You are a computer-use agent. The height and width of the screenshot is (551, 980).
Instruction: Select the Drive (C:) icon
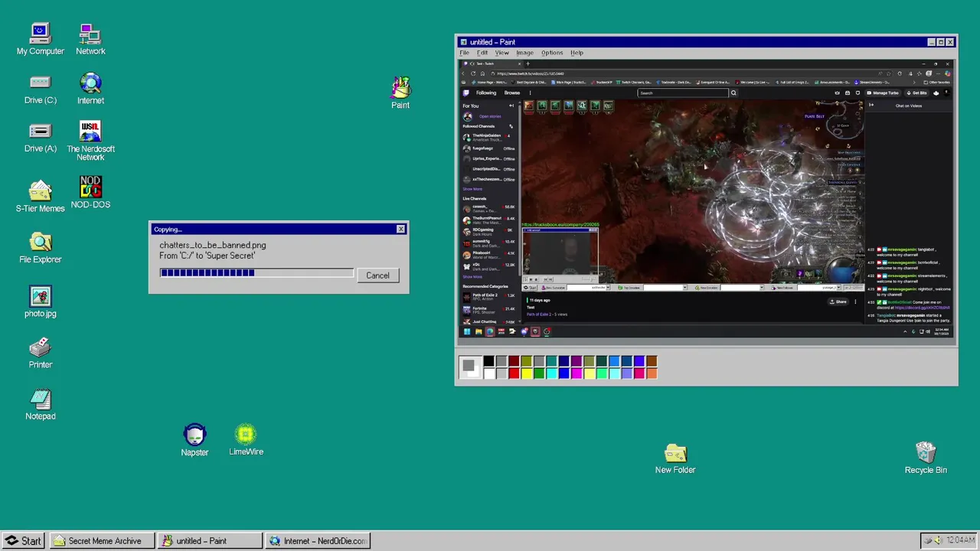point(40,89)
